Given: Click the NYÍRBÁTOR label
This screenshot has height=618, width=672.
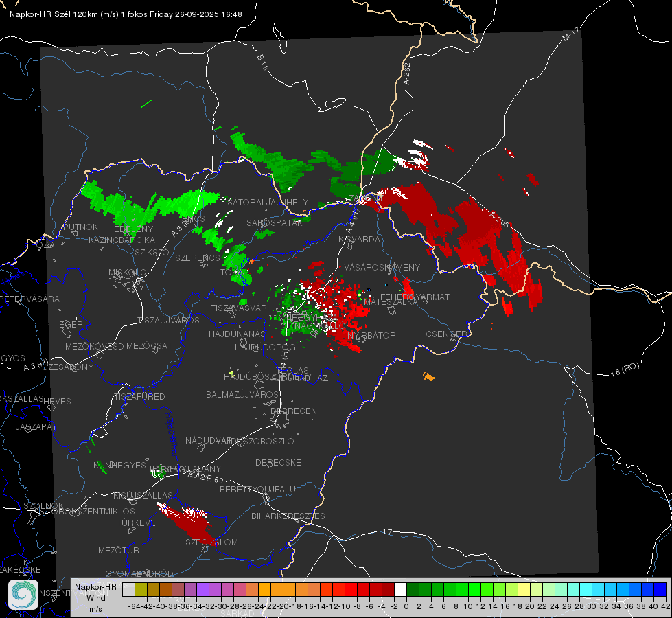Looking at the screenshot, I should pyautogui.click(x=371, y=335).
